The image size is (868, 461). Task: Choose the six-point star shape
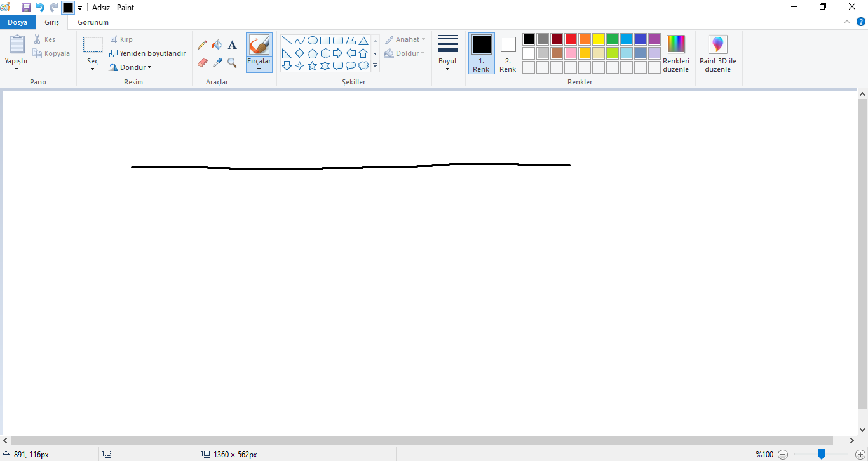point(325,66)
